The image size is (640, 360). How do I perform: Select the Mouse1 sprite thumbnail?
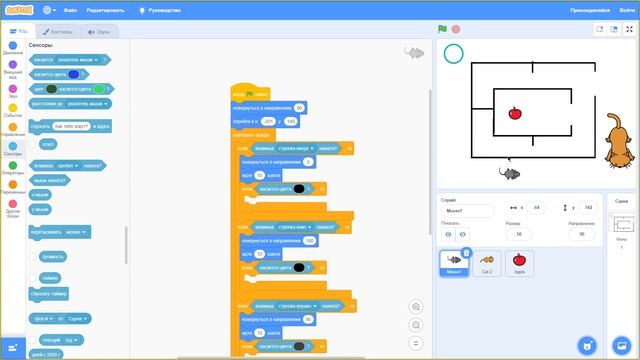(454, 264)
